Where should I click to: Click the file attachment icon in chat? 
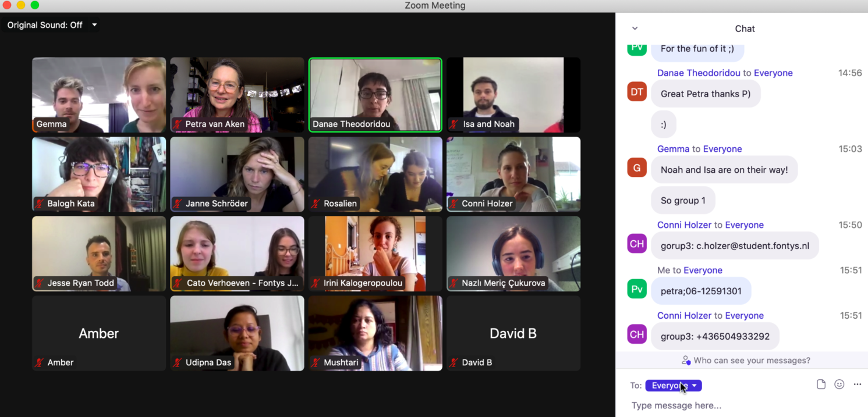[x=821, y=384]
